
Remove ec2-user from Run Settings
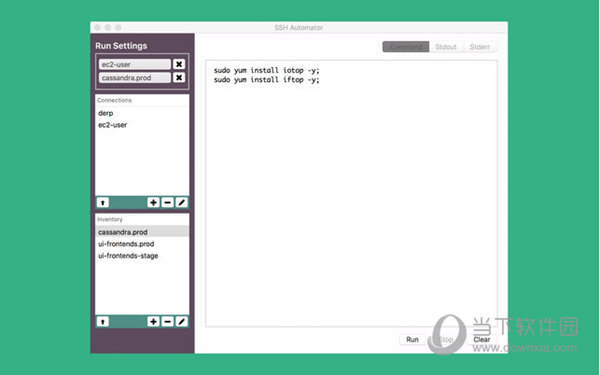[x=179, y=64]
